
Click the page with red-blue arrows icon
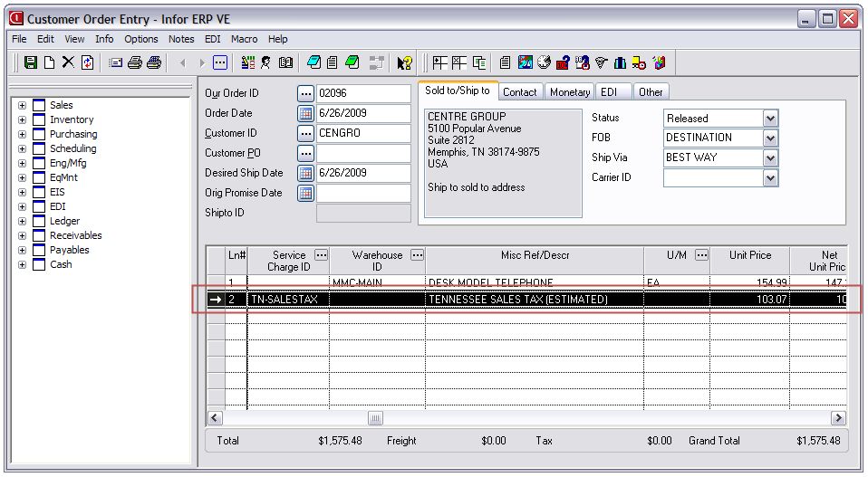tap(88, 62)
